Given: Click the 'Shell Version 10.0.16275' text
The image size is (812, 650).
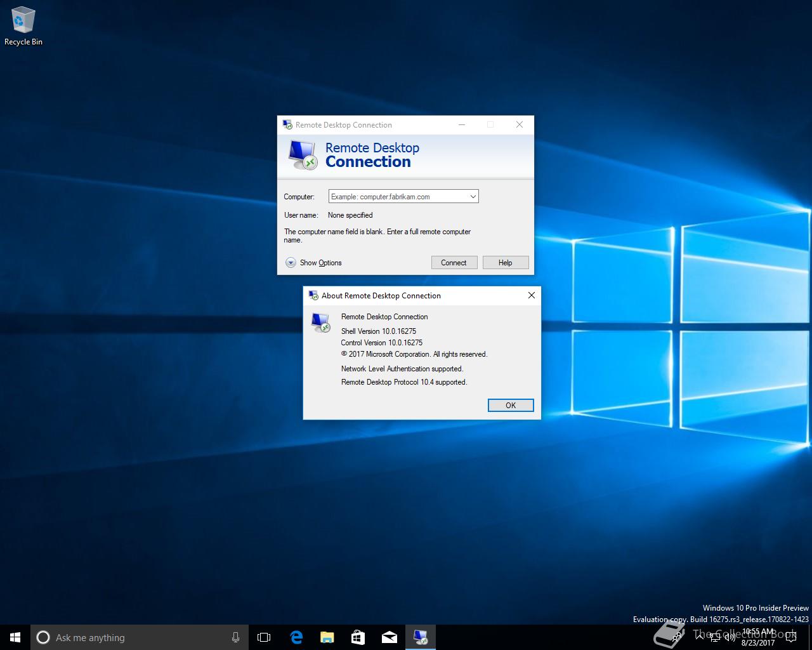Looking at the screenshot, I should (379, 331).
